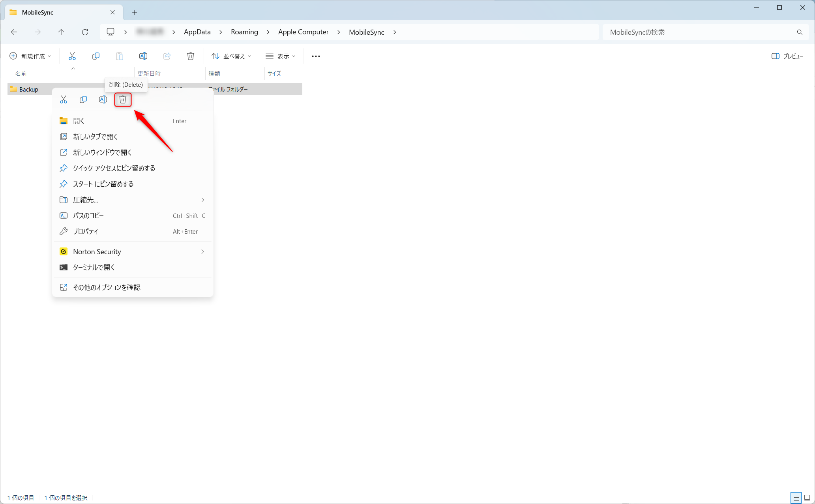Open the 新規作成 dropdown
815x504 pixels.
30,56
